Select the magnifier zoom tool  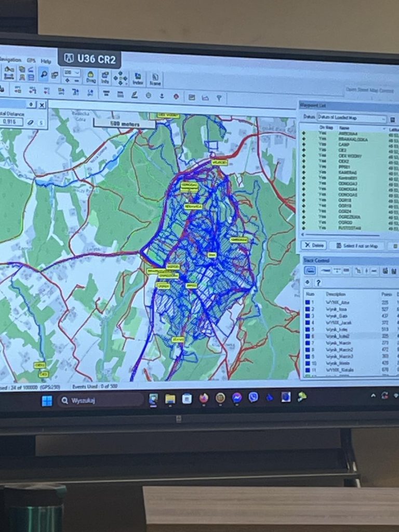[x=44, y=75]
